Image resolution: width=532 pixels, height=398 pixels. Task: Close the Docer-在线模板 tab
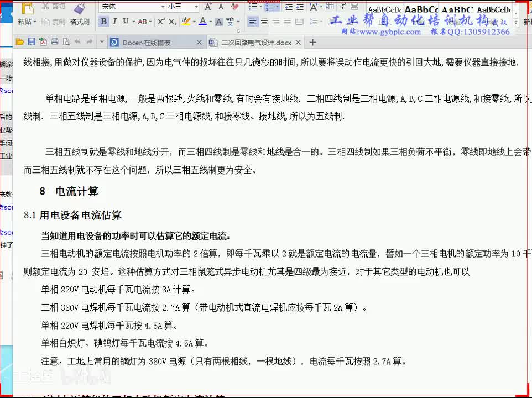[x=199, y=43]
